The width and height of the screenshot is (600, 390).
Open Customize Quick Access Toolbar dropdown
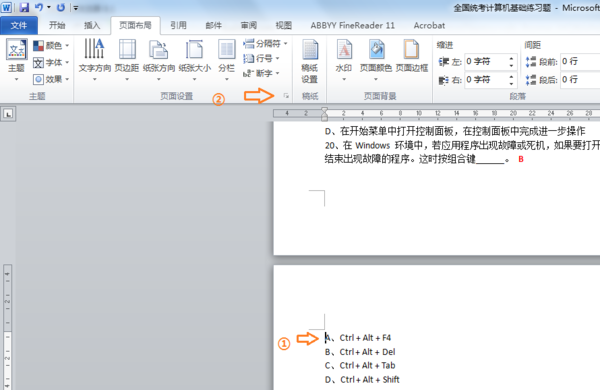[x=75, y=8]
